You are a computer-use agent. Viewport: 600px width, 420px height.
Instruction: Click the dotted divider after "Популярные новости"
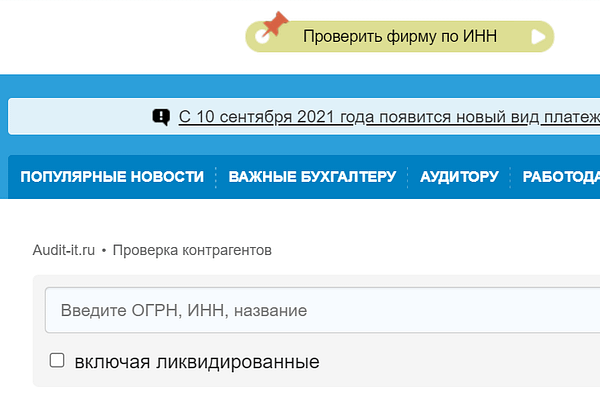tap(216, 177)
